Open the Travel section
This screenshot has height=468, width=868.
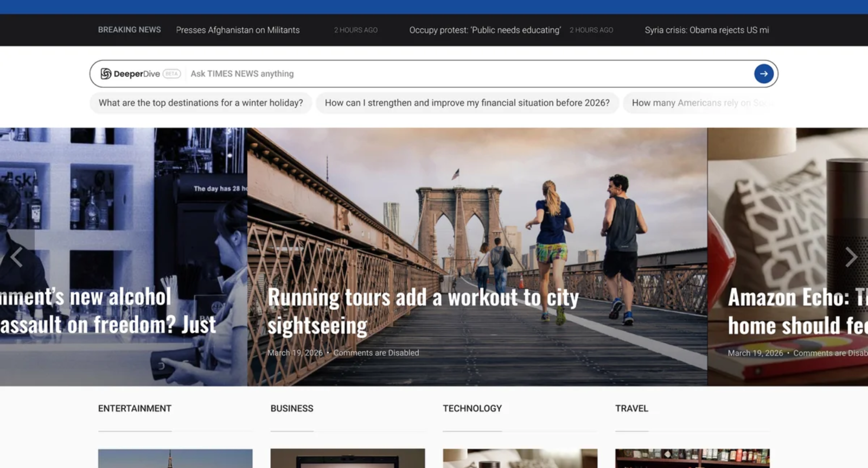[x=631, y=408]
